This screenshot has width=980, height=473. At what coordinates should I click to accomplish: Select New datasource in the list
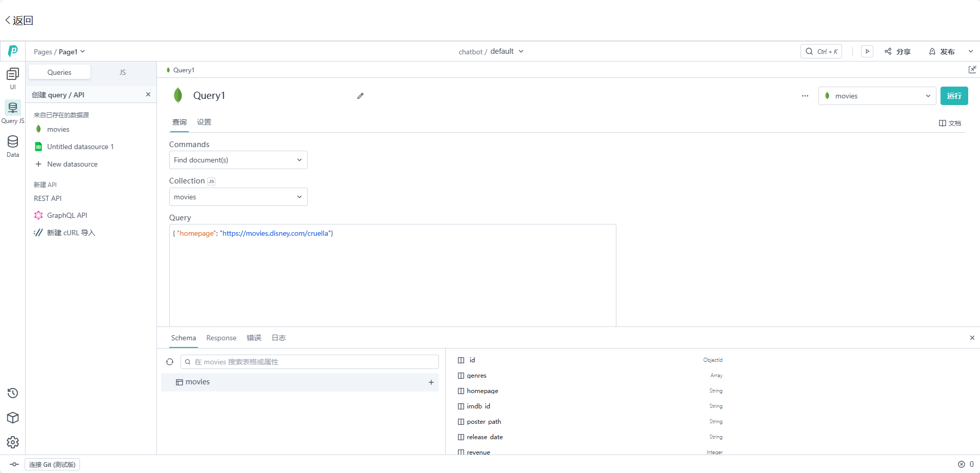(x=72, y=164)
